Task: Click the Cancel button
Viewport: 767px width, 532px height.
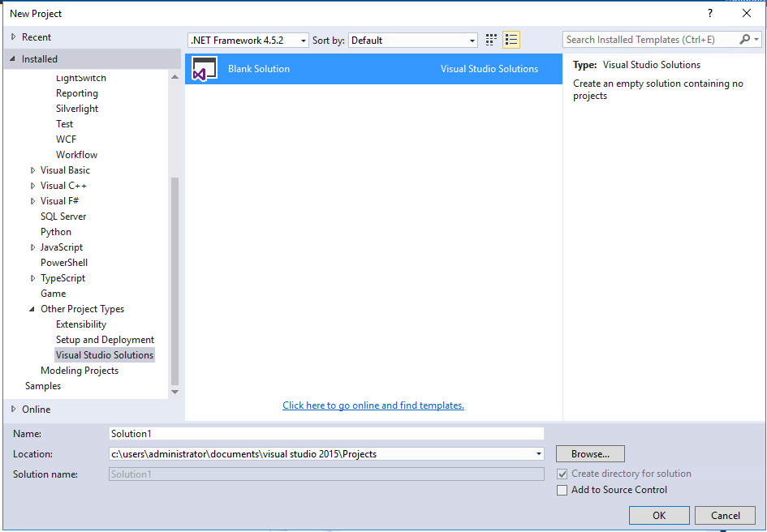Action: point(725,516)
